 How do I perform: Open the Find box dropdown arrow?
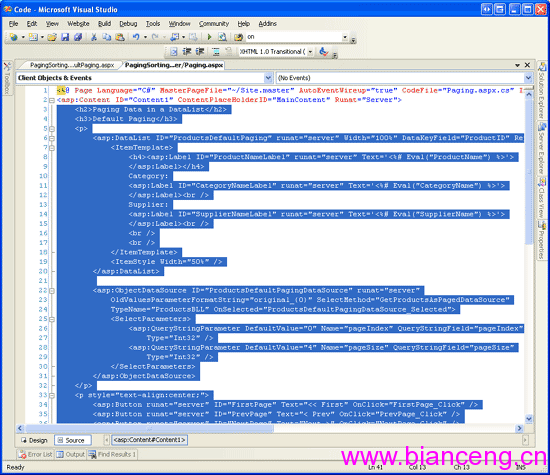coord(345,37)
